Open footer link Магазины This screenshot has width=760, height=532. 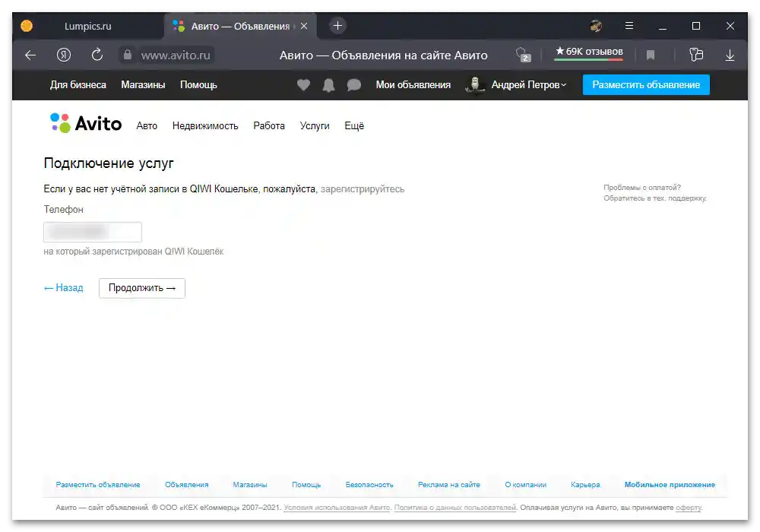[x=250, y=485]
